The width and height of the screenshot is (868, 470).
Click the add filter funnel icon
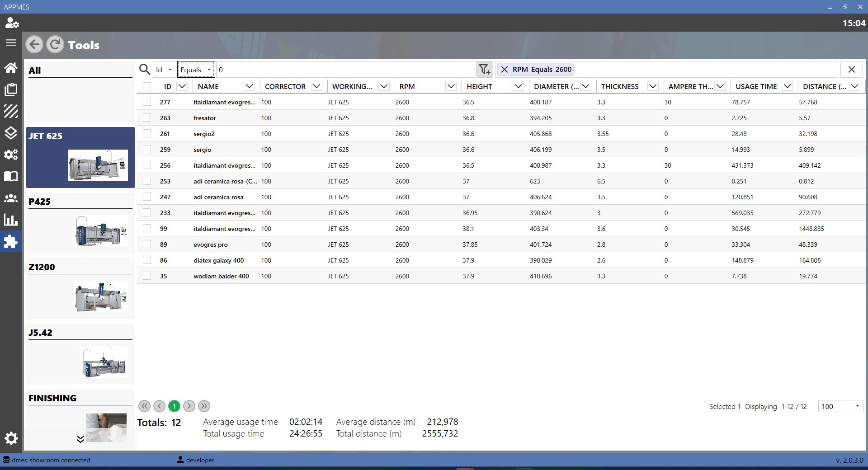click(x=485, y=70)
